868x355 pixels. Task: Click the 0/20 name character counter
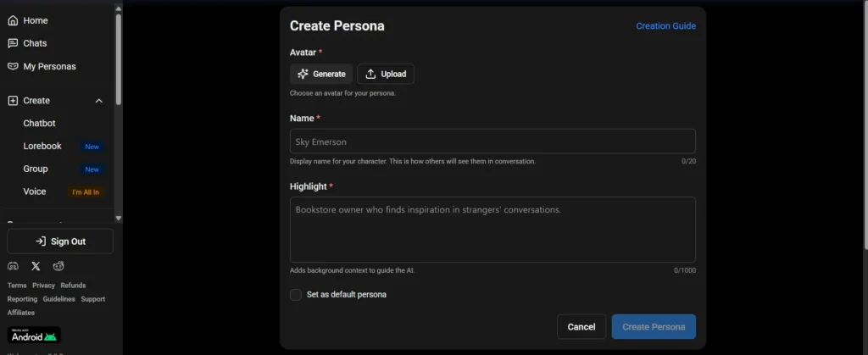(688, 162)
